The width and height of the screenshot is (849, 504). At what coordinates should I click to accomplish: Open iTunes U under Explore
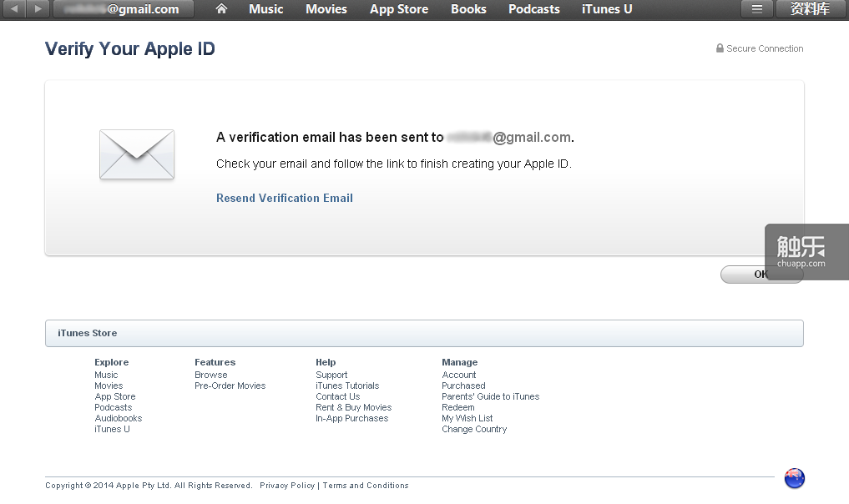click(x=112, y=429)
